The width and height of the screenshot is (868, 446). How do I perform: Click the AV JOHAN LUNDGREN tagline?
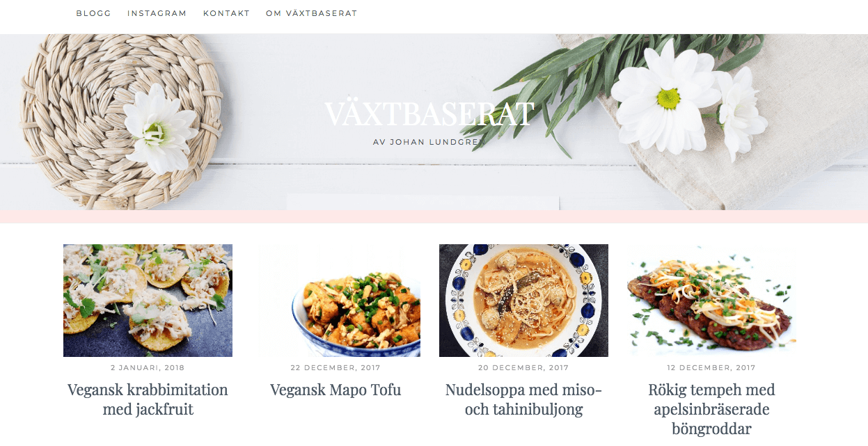pos(429,142)
